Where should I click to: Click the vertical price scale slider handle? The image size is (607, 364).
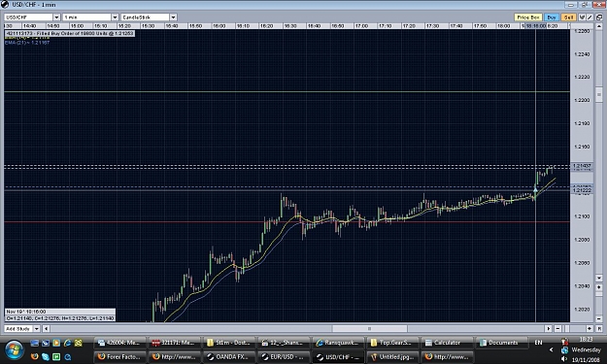(599, 94)
